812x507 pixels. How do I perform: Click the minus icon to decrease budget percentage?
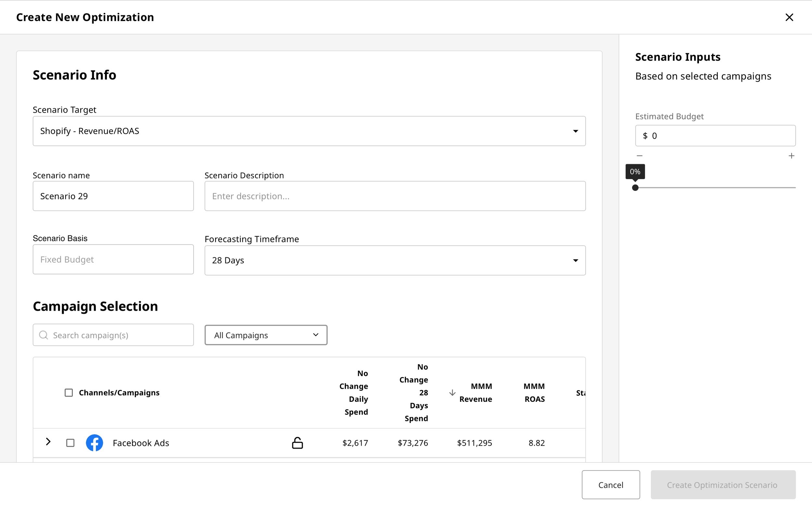coord(640,155)
